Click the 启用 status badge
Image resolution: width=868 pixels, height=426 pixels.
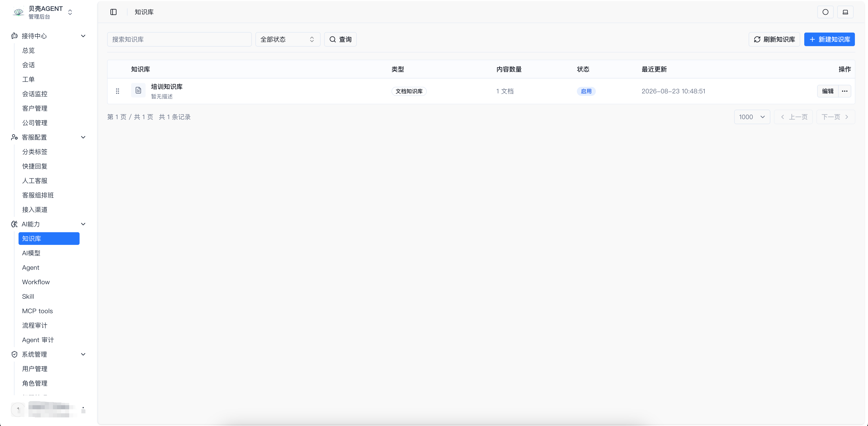(586, 91)
